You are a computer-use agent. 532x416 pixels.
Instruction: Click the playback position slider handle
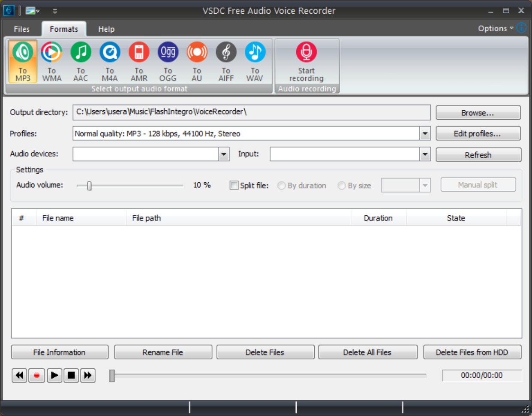(112, 376)
